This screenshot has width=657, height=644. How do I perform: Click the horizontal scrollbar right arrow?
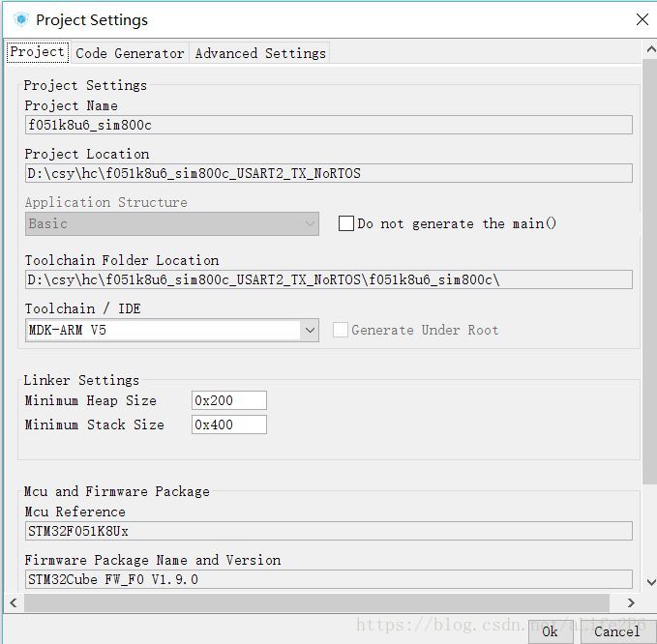632,602
